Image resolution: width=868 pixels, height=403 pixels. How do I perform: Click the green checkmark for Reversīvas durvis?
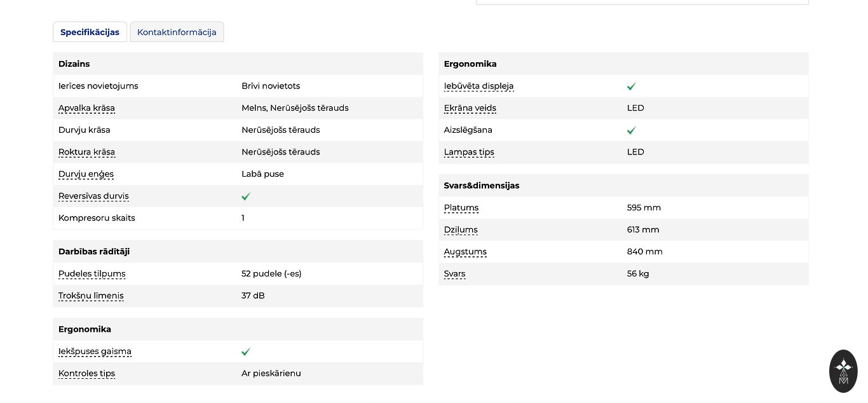tap(246, 196)
